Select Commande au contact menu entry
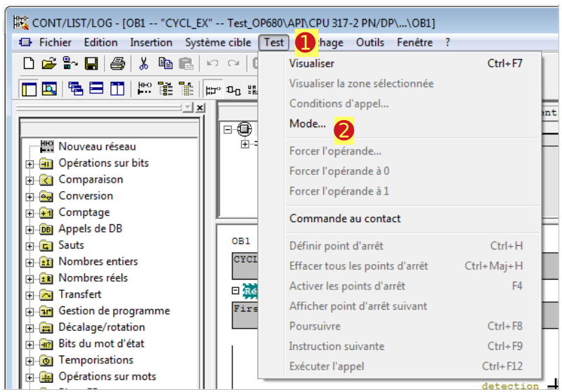This screenshot has width=562, height=392. click(x=406, y=218)
